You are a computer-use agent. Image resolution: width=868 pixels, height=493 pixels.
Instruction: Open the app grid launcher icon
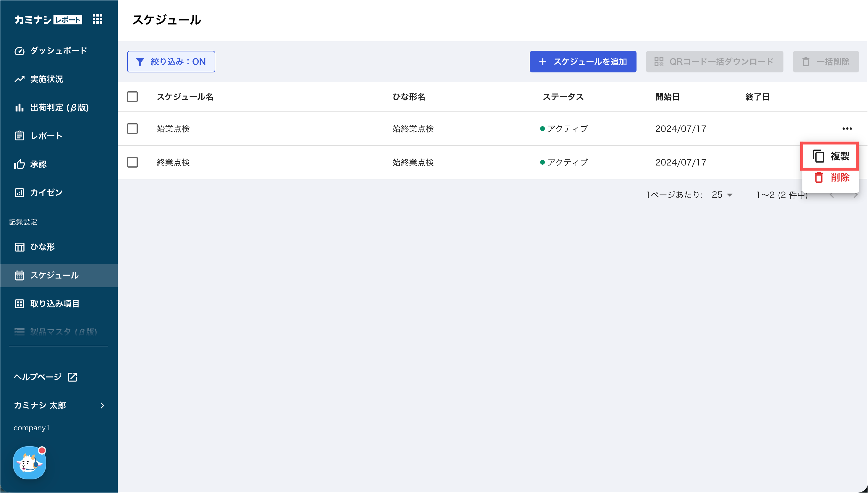98,19
